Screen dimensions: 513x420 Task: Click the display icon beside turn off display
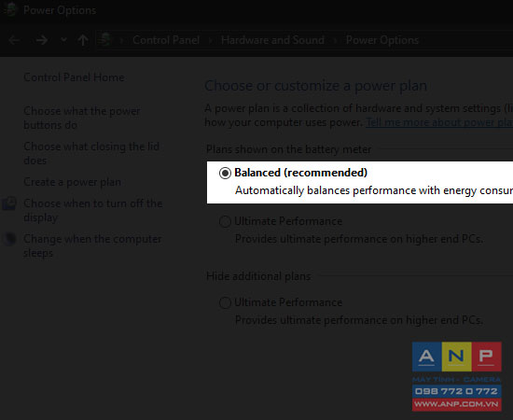pos(8,203)
